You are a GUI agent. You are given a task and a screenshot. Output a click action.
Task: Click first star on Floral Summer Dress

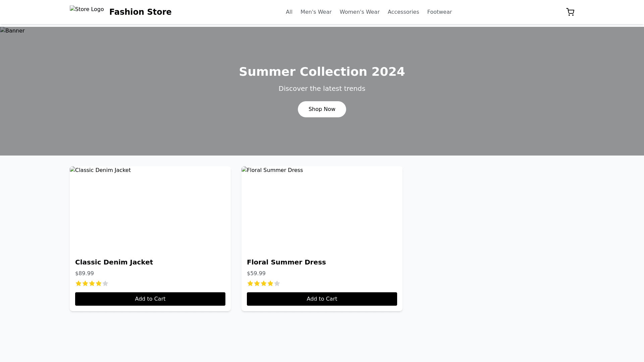tap(250, 284)
